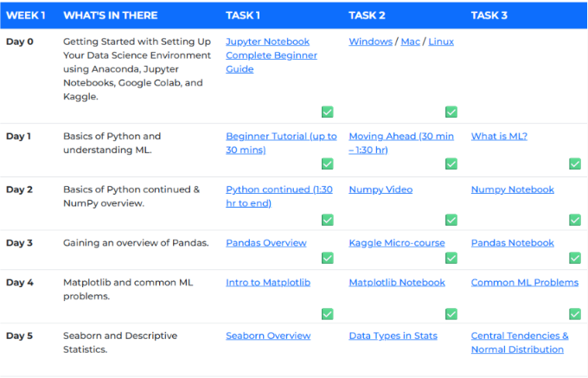Toggle Day 1 Task 2 checkbox
588x378 pixels.
(x=451, y=163)
